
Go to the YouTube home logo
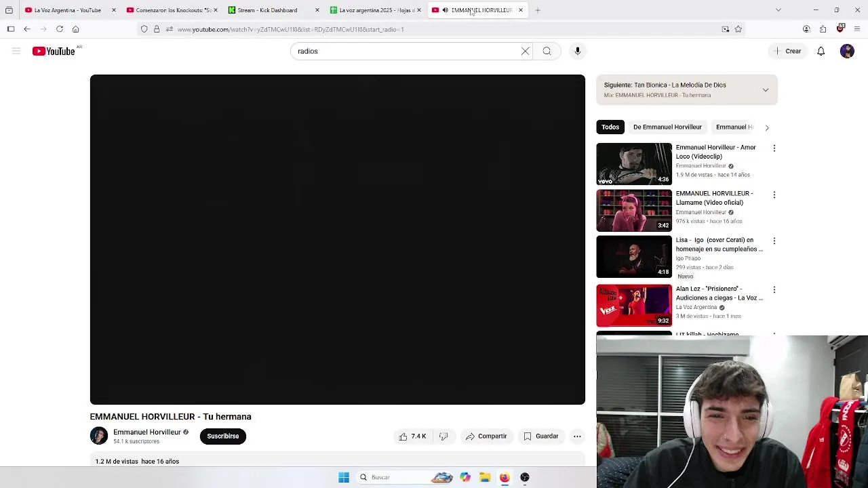pos(54,51)
